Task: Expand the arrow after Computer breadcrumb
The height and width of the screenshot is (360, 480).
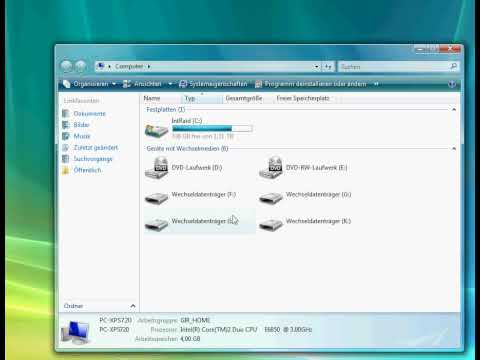Action: pyautogui.click(x=149, y=66)
